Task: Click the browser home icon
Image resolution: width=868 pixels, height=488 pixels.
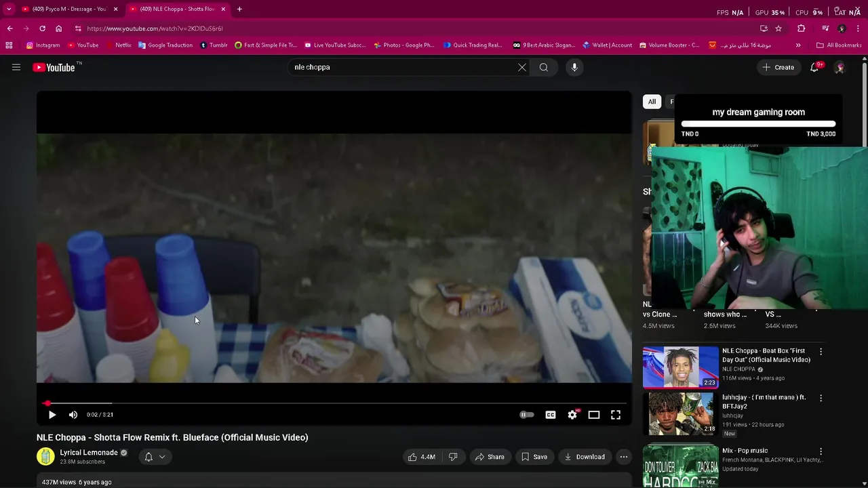Action: point(59,28)
